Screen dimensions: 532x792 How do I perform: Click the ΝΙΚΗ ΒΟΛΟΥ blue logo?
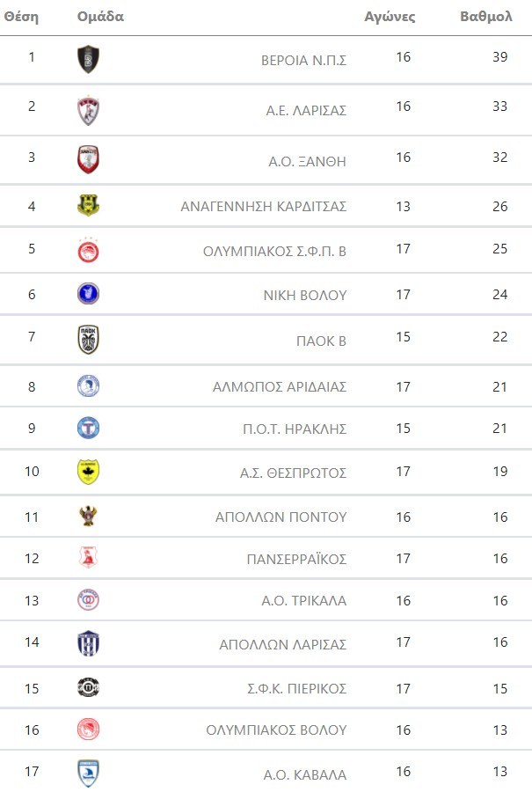88,294
